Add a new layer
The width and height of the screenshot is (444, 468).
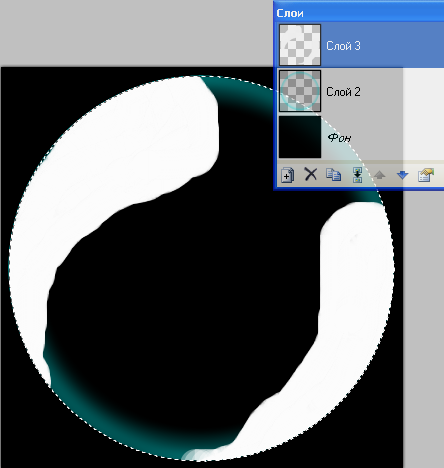click(287, 175)
